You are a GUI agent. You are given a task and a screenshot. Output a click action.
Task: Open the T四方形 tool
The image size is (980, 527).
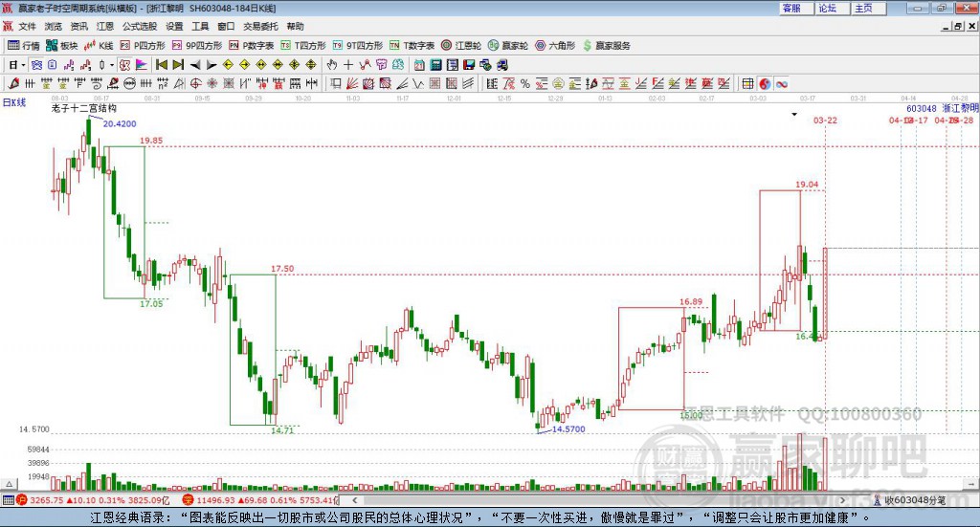303,46
